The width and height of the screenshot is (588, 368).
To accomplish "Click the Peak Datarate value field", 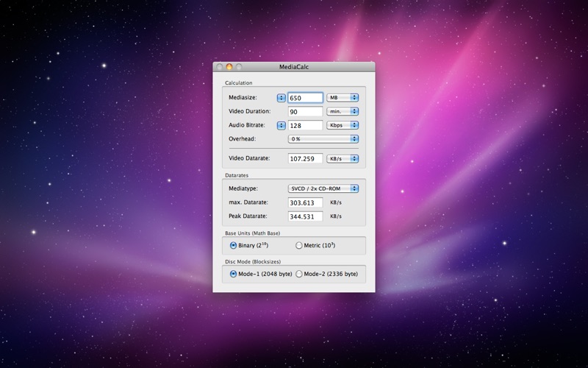I will point(305,216).
